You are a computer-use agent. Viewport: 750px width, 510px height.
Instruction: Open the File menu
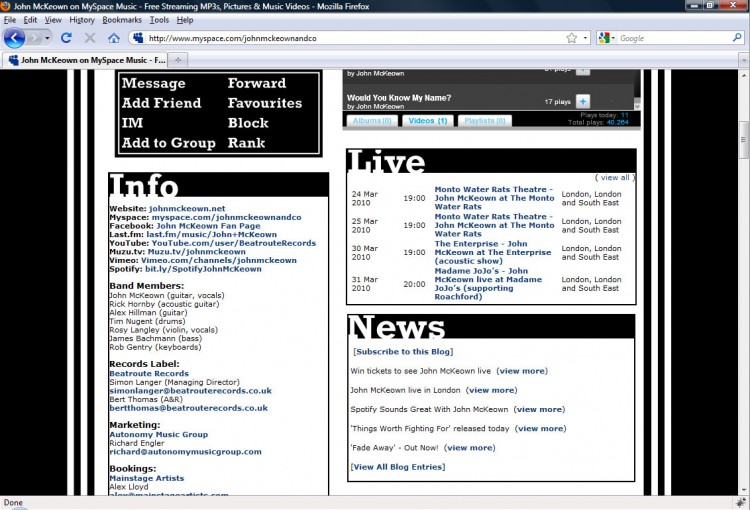pyautogui.click(x=10, y=20)
